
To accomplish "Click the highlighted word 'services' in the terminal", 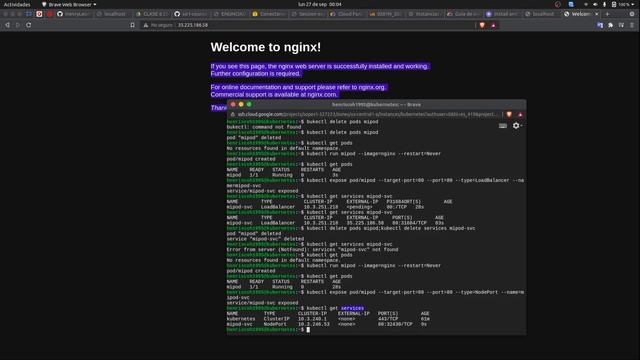I will (x=352, y=308).
